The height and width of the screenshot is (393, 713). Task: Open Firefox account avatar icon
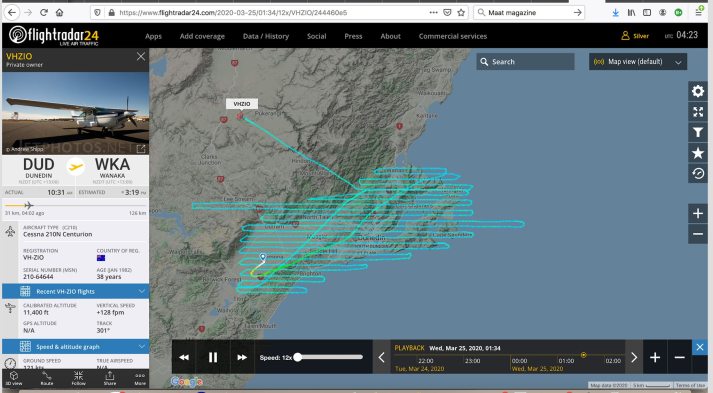pyautogui.click(x=663, y=13)
